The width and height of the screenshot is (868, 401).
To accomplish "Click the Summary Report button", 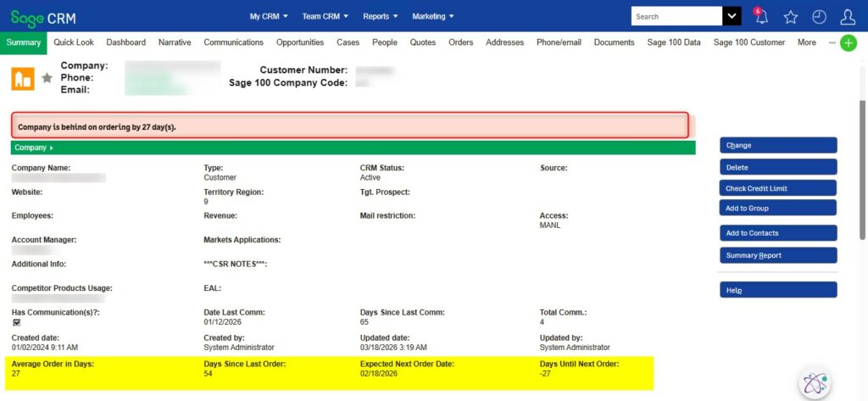I will [778, 255].
